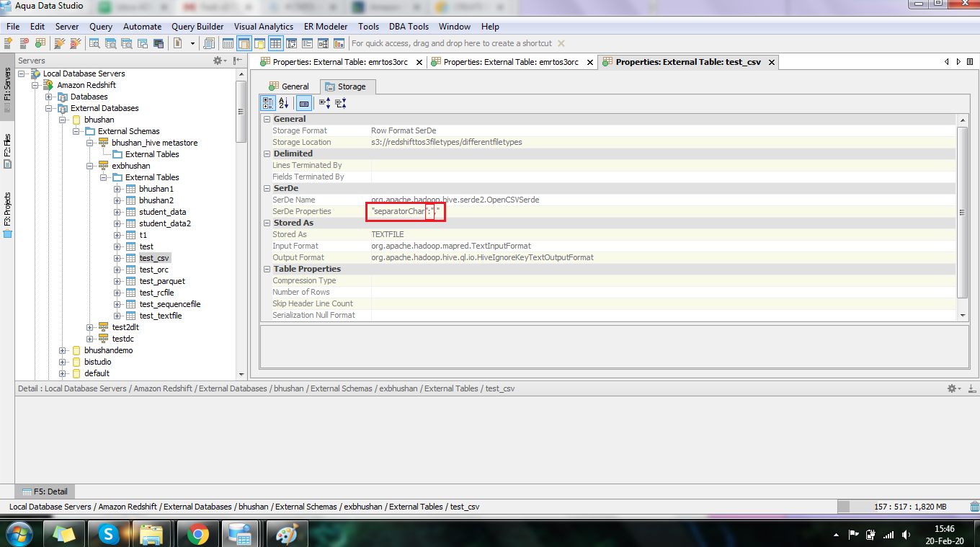Toggle the highlighted grid layout toolbar button

point(275,43)
